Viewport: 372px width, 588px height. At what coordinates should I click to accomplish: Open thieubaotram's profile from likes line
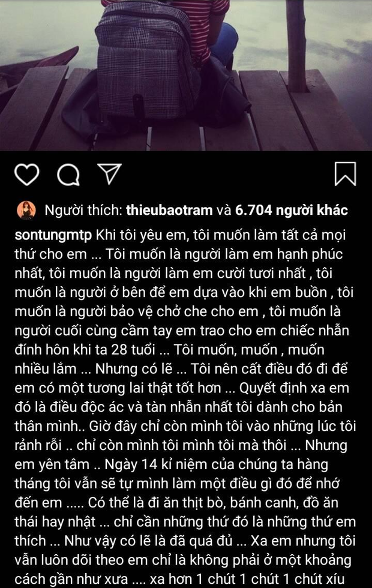(x=169, y=210)
